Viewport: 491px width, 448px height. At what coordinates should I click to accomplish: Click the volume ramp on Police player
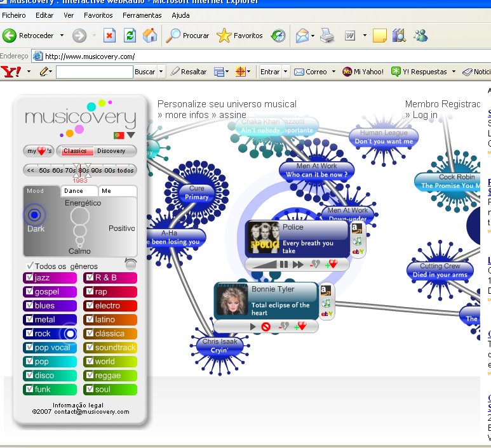click(x=264, y=265)
